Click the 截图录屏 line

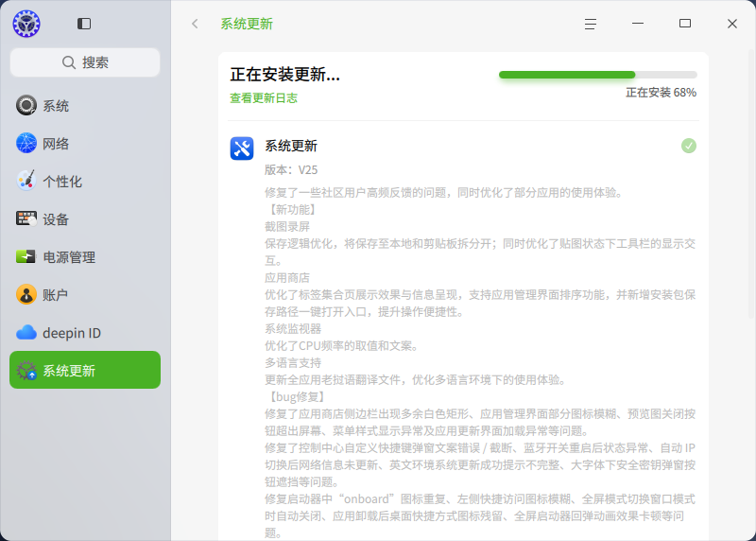287,226
